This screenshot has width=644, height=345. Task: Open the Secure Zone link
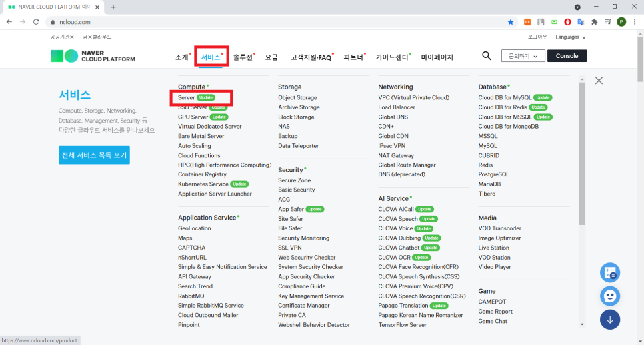point(294,180)
